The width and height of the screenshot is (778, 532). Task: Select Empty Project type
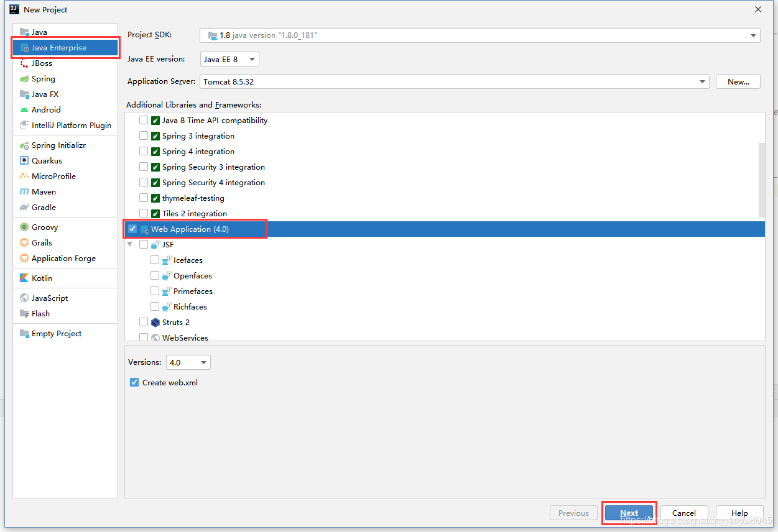65,334
